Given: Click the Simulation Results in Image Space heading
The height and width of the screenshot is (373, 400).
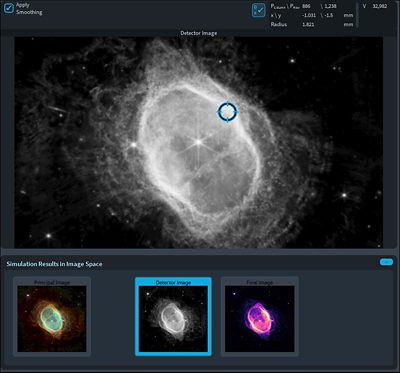Looking at the screenshot, I should tap(54, 264).
